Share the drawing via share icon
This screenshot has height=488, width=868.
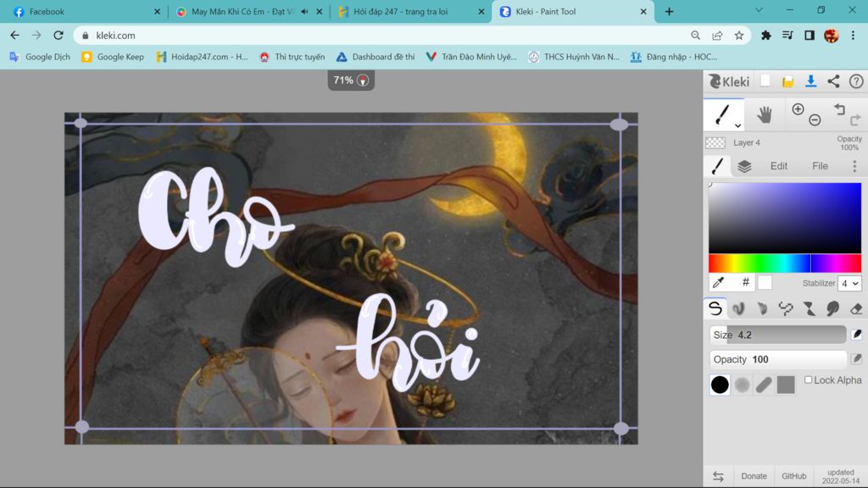pos(833,81)
